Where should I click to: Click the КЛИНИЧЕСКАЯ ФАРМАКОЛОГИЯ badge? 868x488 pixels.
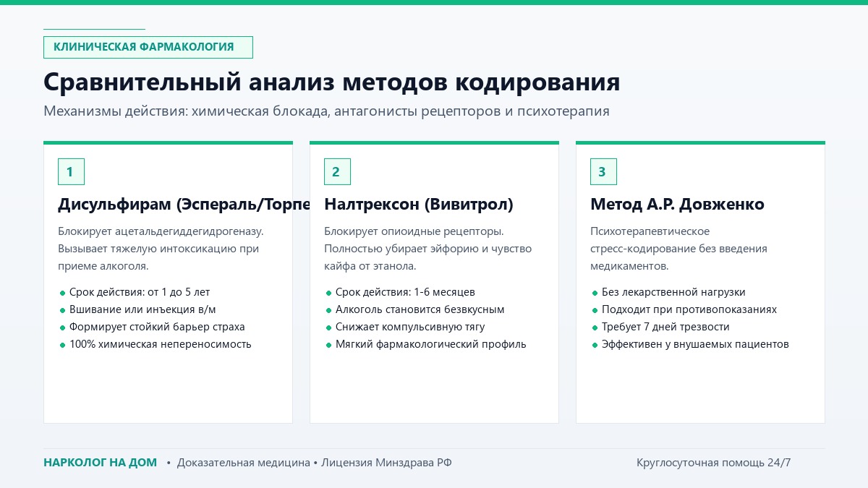(x=148, y=47)
